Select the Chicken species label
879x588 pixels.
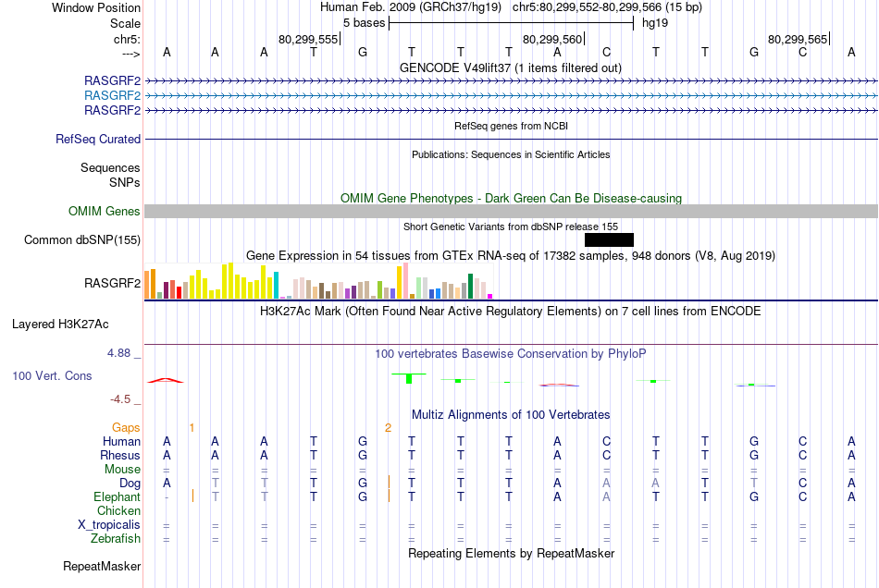pos(118,510)
